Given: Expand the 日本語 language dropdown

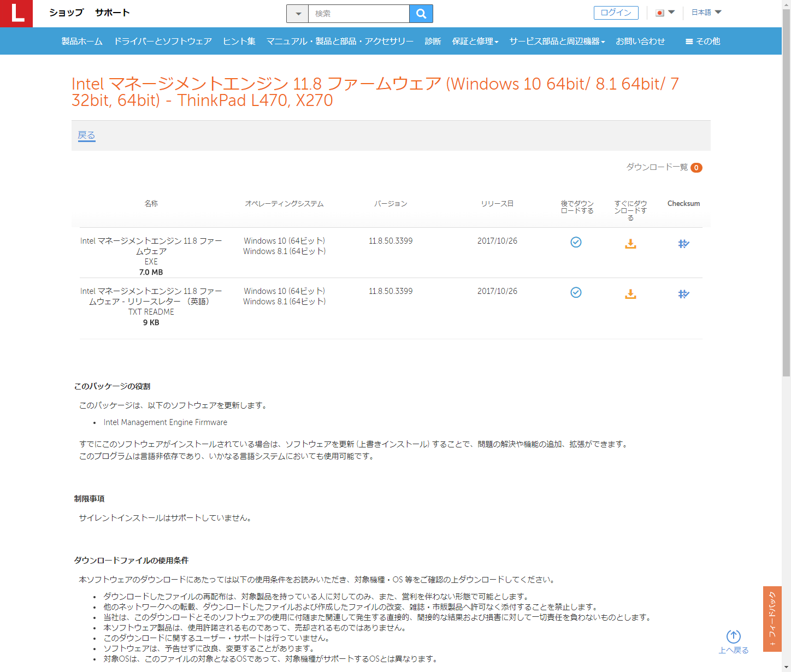Looking at the screenshot, I should click(706, 12).
